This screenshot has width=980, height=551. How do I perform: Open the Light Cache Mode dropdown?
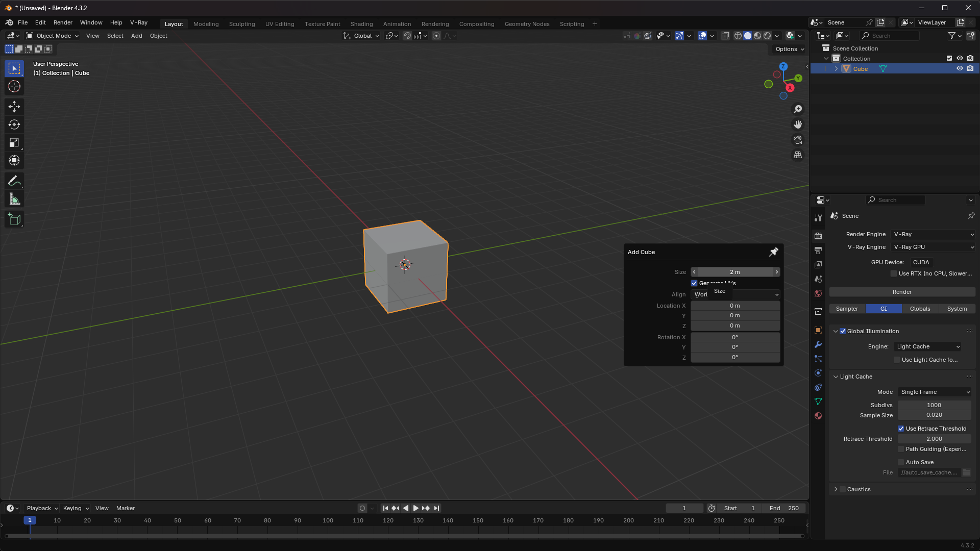(935, 392)
